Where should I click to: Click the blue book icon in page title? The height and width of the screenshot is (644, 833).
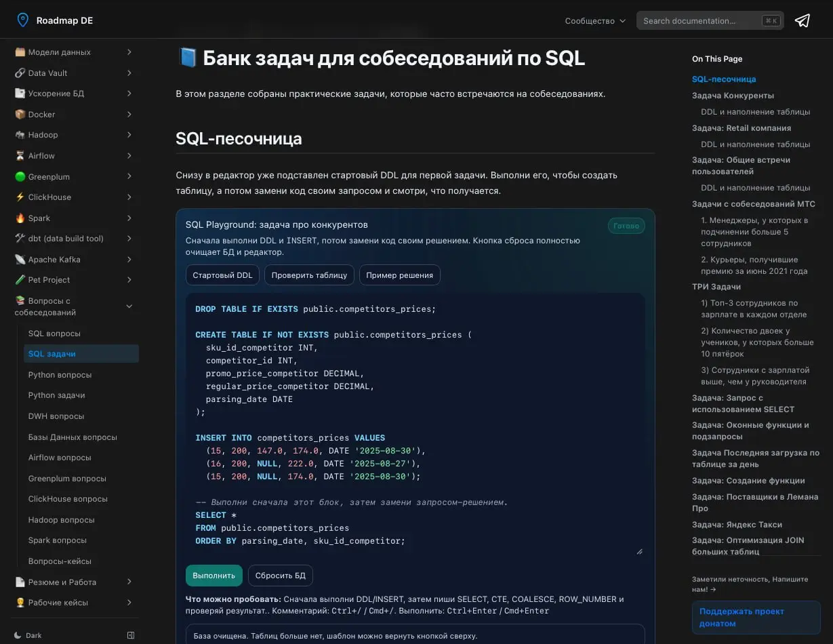[187, 58]
